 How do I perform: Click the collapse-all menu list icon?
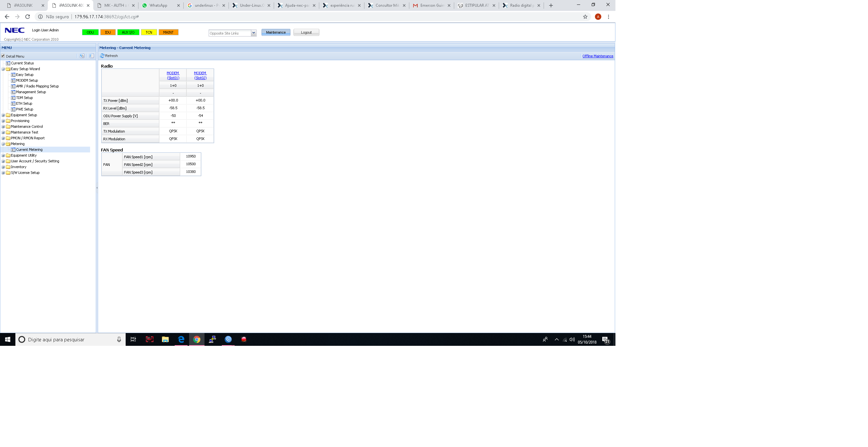click(91, 56)
